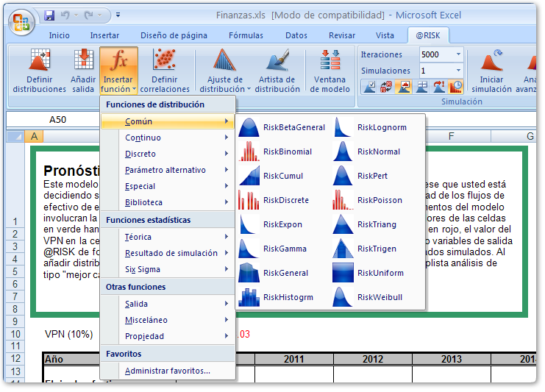Image resolution: width=545 pixels, height=392 pixels.
Task: Expand the Continuo submenu
Action: 168,138
